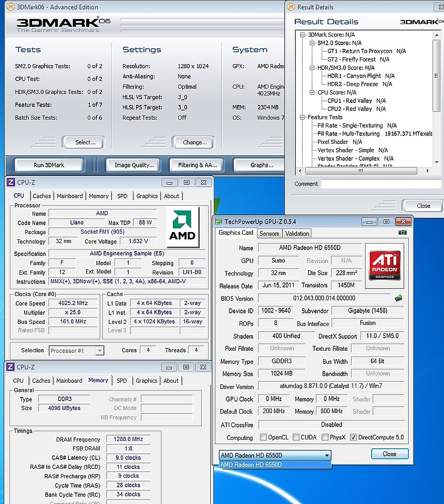This screenshot has height=504, width=444.
Task: Click the lower CPU-Z window title icon
Action: click(x=11, y=367)
